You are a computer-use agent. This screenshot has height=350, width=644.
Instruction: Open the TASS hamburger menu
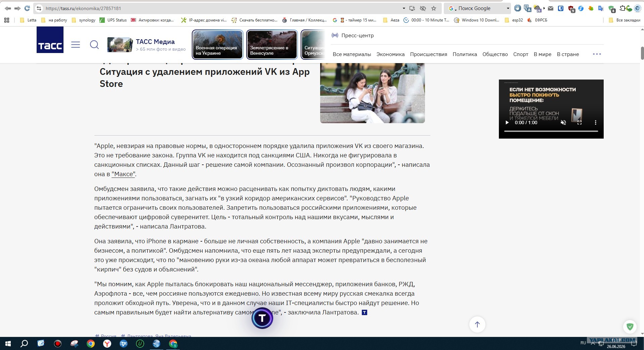pos(76,45)
